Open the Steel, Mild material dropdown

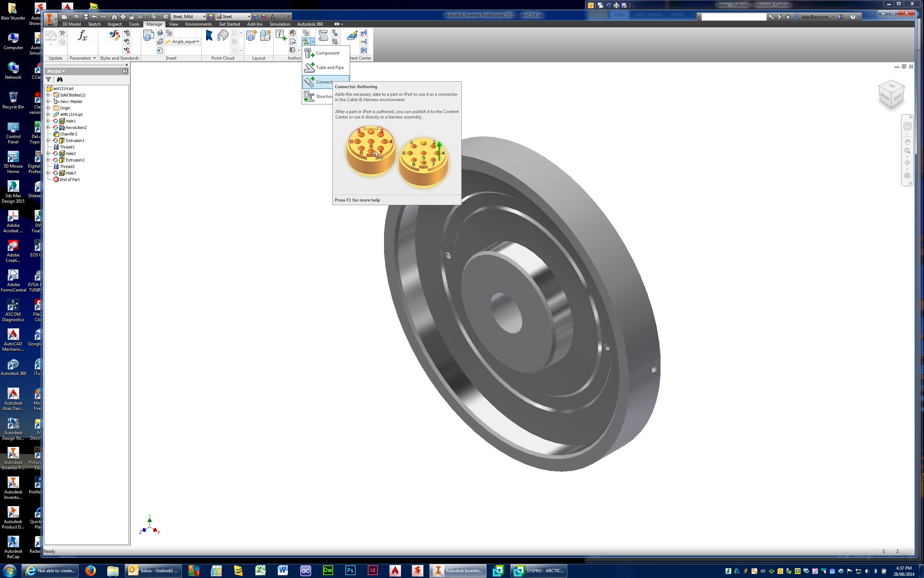coord(204,17)
